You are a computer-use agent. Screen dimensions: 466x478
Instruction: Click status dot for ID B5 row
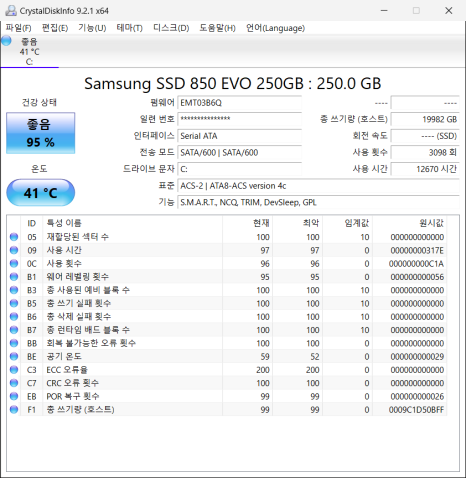(14, 303)
